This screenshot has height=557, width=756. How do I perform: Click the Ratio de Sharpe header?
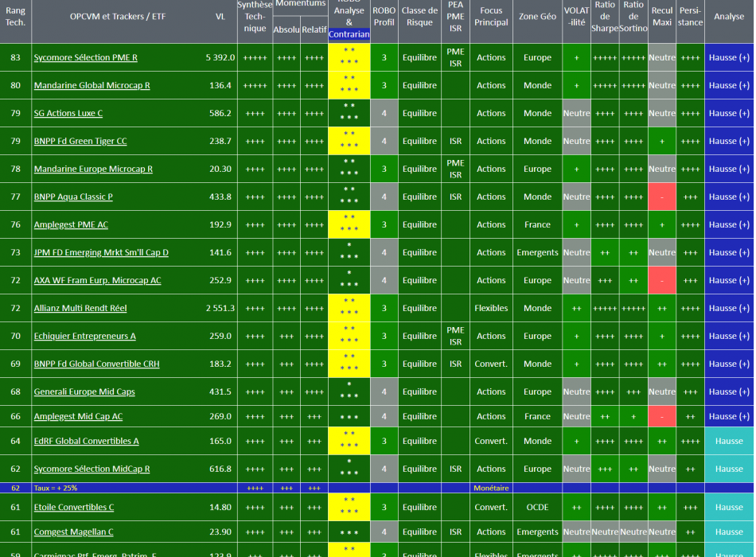[x=605, y=17]
